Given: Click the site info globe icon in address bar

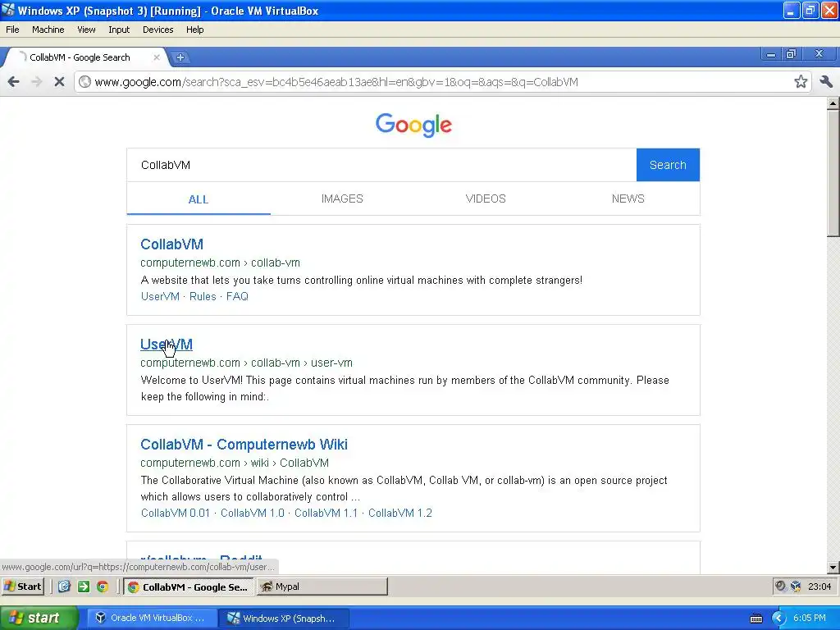Looking at the screenshot, I should [x=84, y=81].
